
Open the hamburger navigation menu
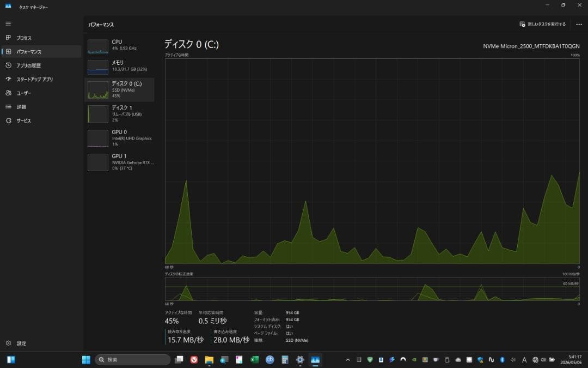click(x=8, y=23)
